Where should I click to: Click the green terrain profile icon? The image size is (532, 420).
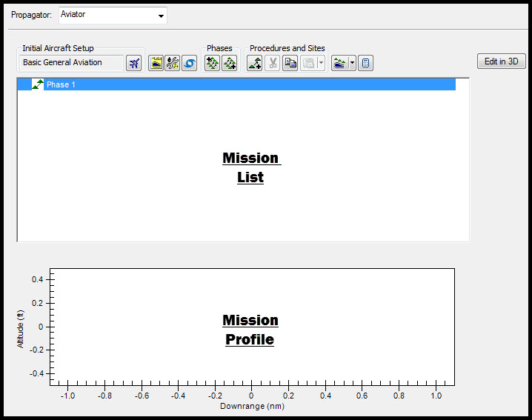tap(339, 63)
